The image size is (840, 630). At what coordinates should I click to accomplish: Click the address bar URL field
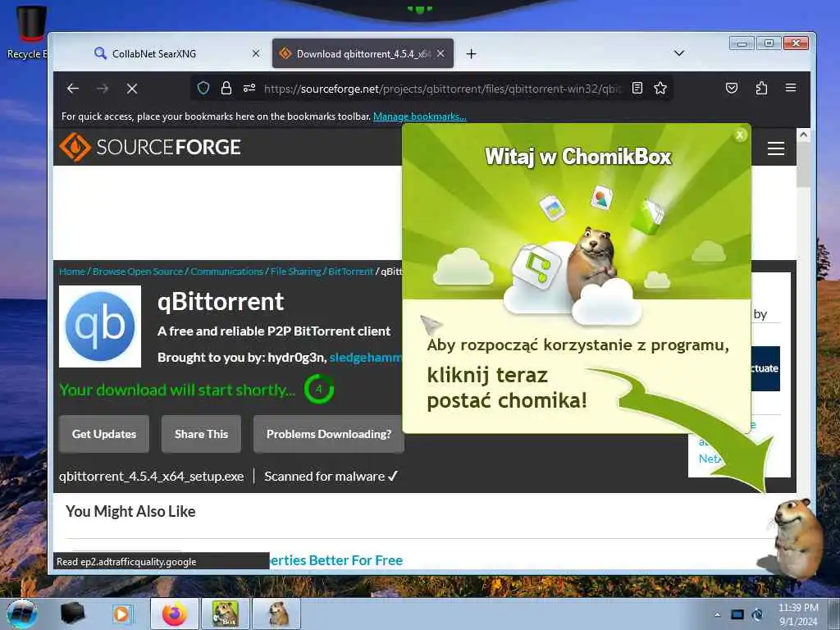click(442, 89)
